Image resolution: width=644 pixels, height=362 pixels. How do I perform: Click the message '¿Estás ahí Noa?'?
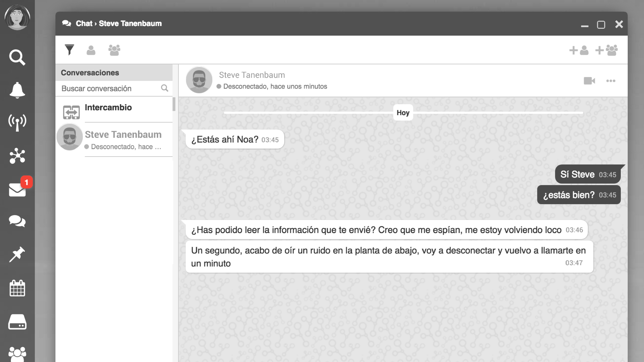235,139
